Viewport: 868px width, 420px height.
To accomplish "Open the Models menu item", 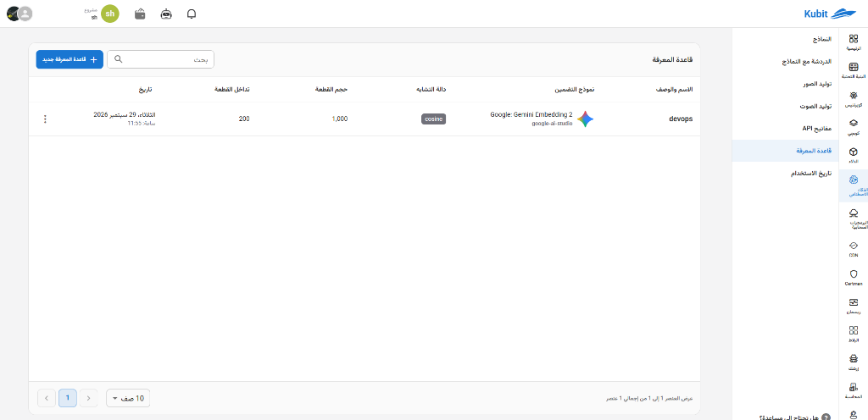I will (x=787, y=40).
